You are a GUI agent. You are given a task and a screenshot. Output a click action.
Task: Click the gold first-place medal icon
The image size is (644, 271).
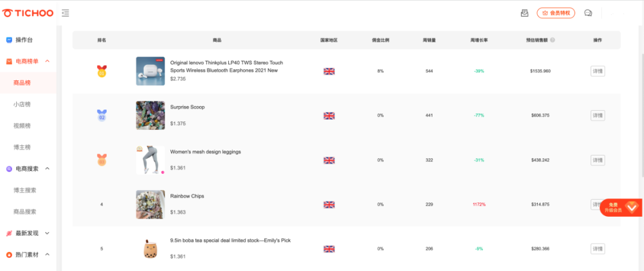click(101, 71)
